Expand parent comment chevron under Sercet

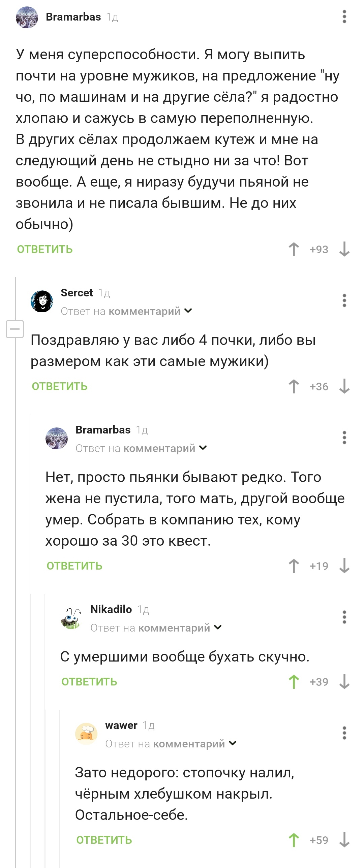point(188,311)
